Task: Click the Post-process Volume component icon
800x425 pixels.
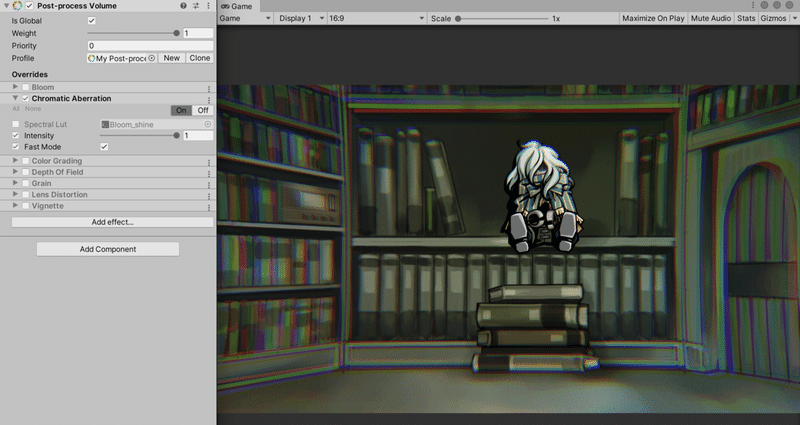Action: (17, 6)
